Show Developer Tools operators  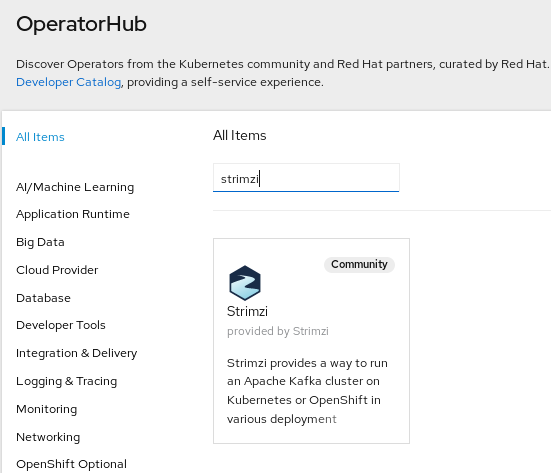[61, 325]
